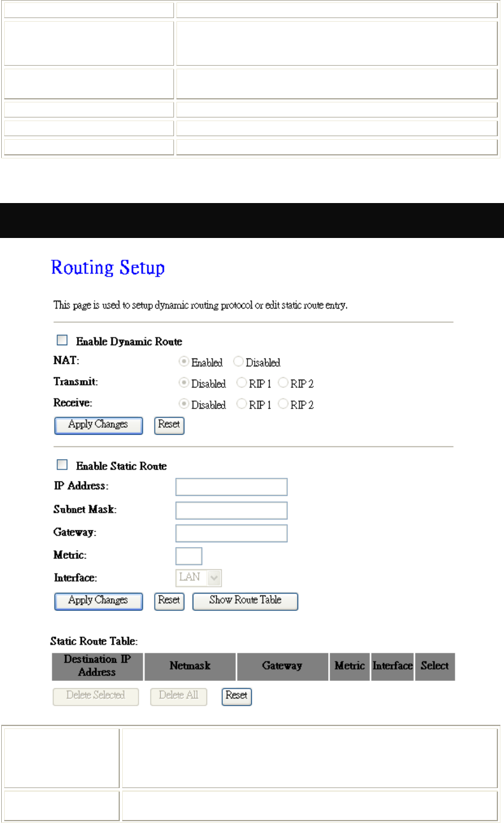
Task: Select NAT Disabled radio button
Action: coord(237,362)
